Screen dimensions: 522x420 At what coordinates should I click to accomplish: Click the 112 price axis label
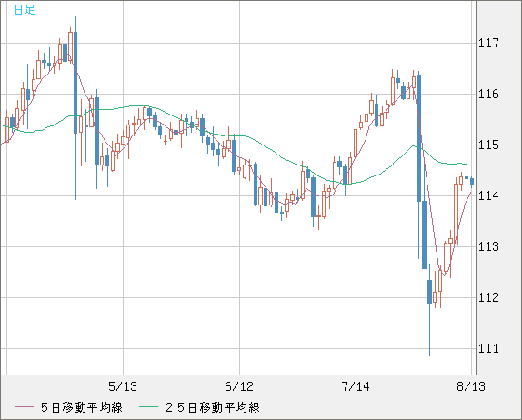pyautogui.click(x=488, y=297)
